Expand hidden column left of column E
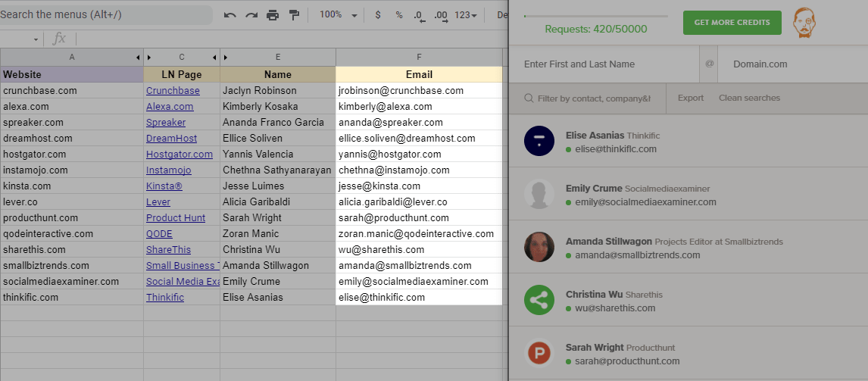 (x=226, y=57)
